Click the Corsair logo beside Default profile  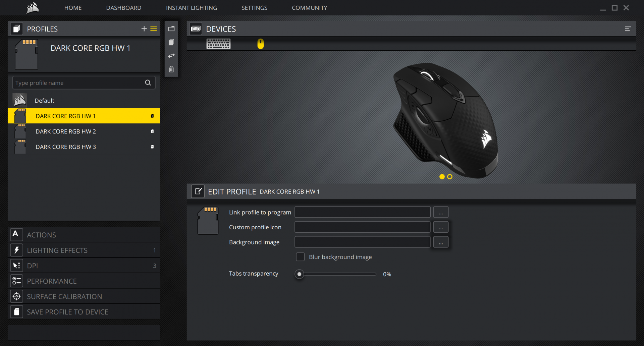(x=20, y=100)
